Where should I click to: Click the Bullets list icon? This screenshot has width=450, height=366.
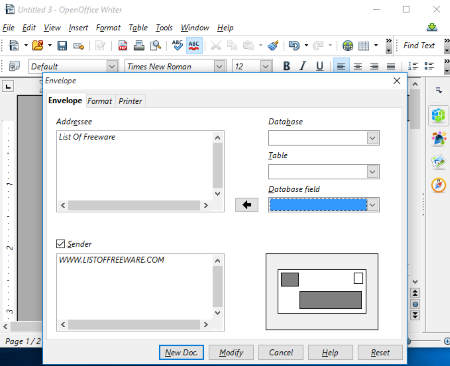click(429, 66)
